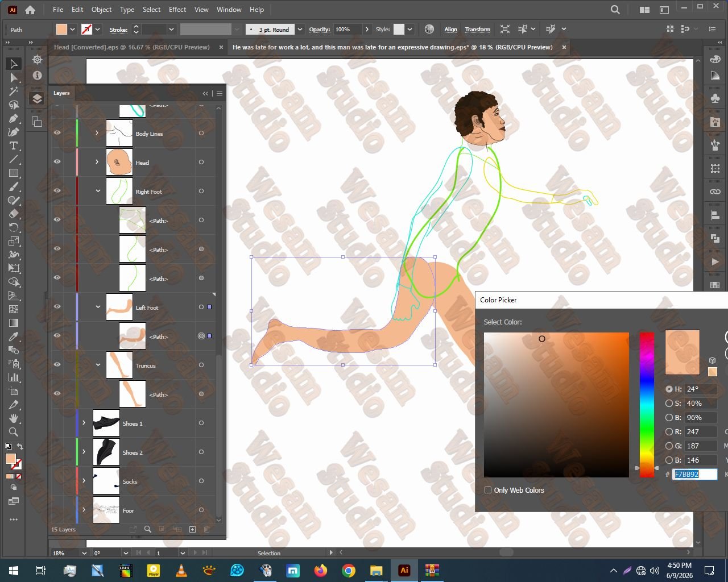Expand the Shoes 1 layer
This screenshot has height=582, width=728.
point(84,423)
